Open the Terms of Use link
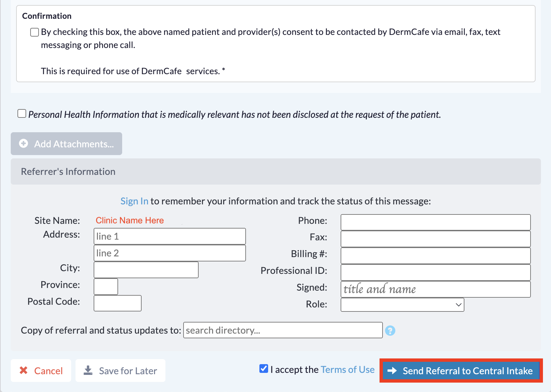 point(348,370)
